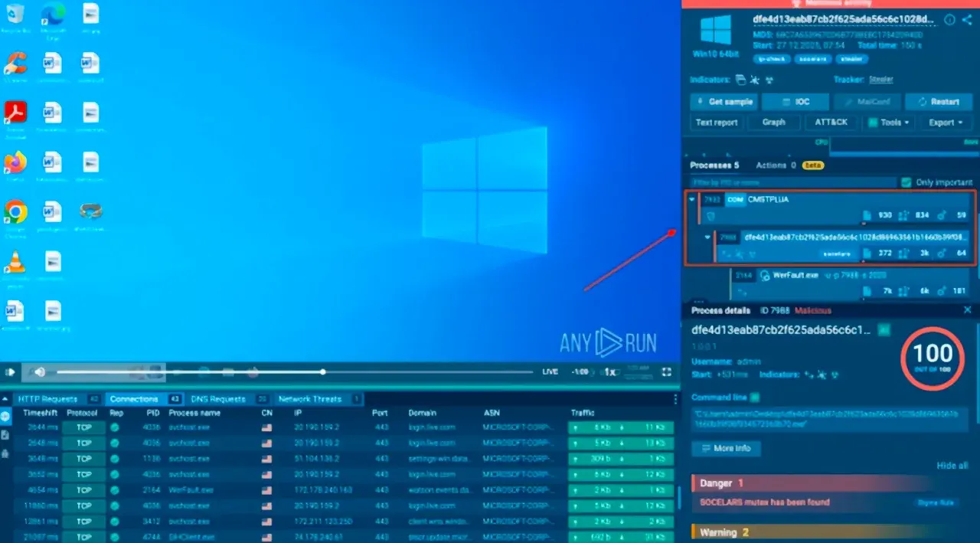Launch Firefox from the desktop icons
This screenshot has height=543, width=980.
click(x=15, y=162)
